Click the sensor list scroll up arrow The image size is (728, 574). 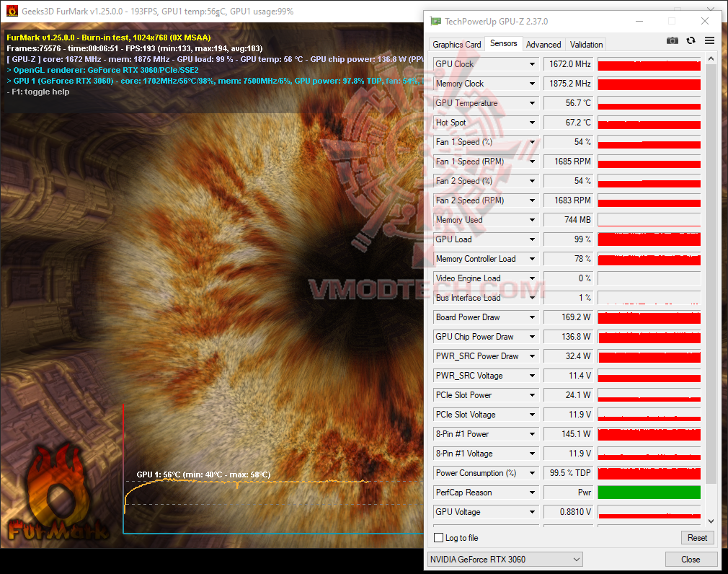pos(711,58)
